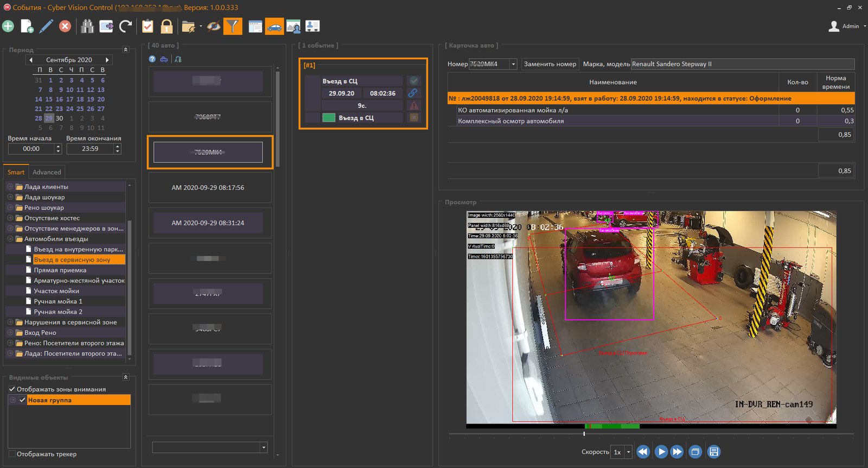The image size is (868, 468).
Task: Click the export arrow toolbar icon
Action: click(x=106, y=26)
